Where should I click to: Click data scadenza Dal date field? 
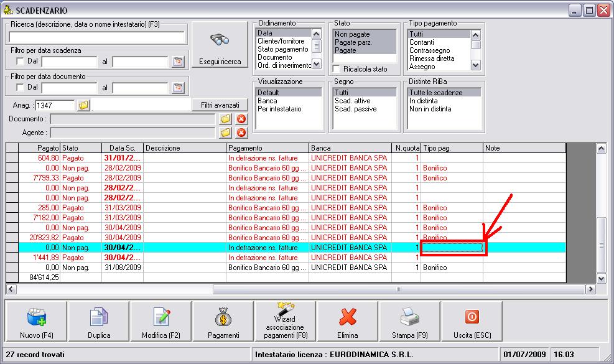point(69,62)
